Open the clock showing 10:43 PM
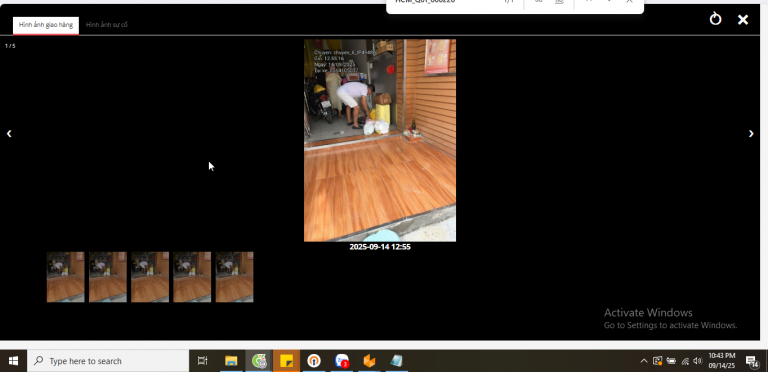Image resolution: width=768 pixels, height=372 pixels. [721, 361]
